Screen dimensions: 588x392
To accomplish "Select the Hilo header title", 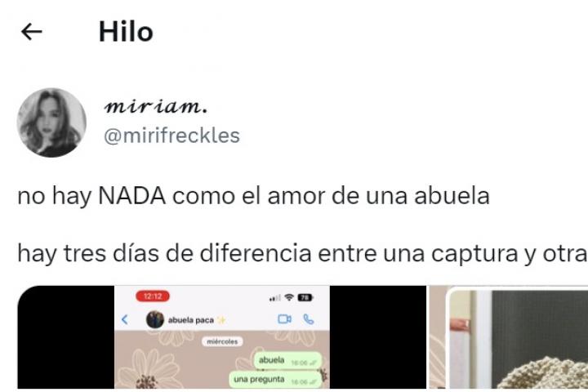I will 126,32.
